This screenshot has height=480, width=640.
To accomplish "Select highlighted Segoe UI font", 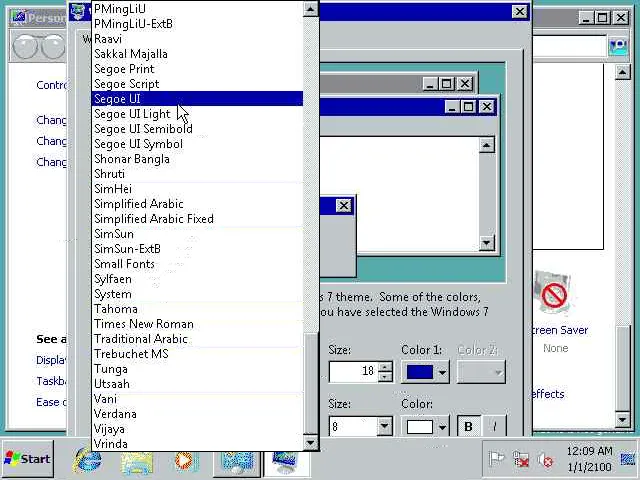I will pyautogui.click(x=198, y=99).
